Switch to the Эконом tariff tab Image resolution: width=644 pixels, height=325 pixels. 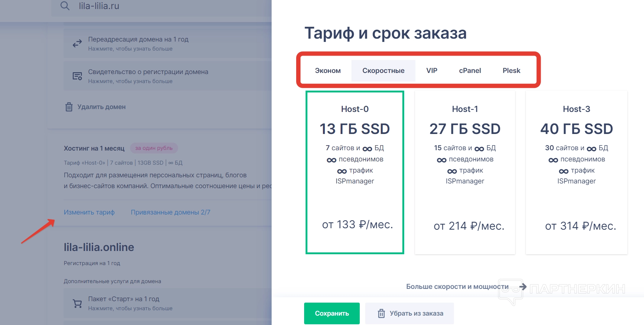pos(328,71)
